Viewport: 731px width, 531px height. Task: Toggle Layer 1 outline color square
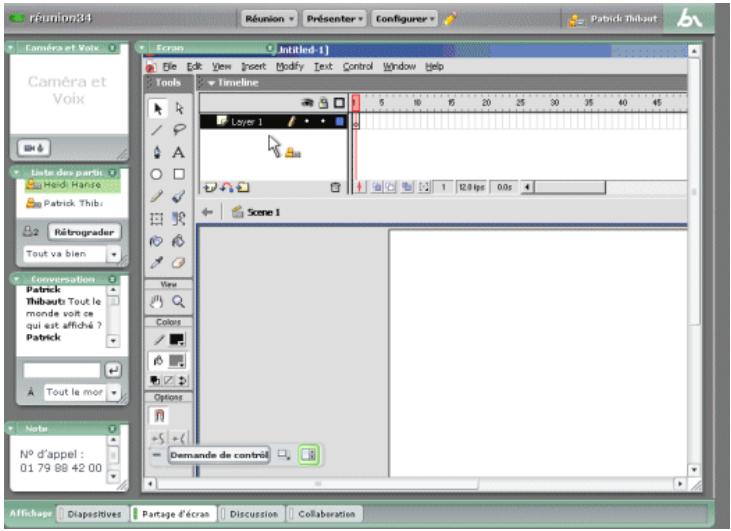[x=339, y=122]
